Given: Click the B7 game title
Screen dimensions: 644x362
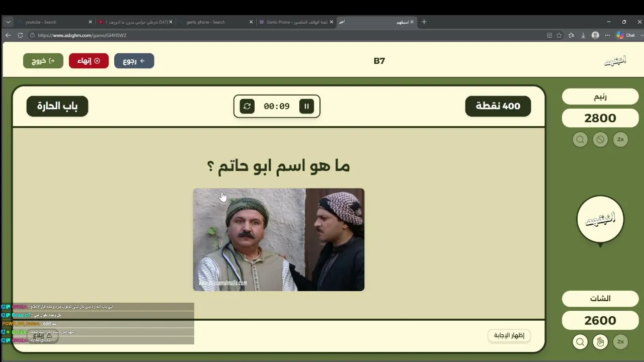Looking at the screenshot, I should click(379, 61).
